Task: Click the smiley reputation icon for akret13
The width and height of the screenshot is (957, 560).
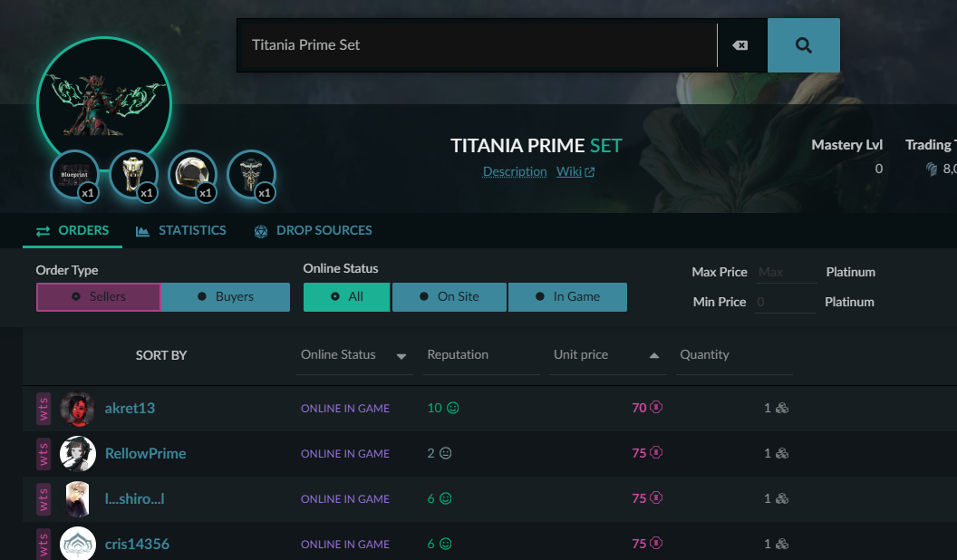Action: 453,408
